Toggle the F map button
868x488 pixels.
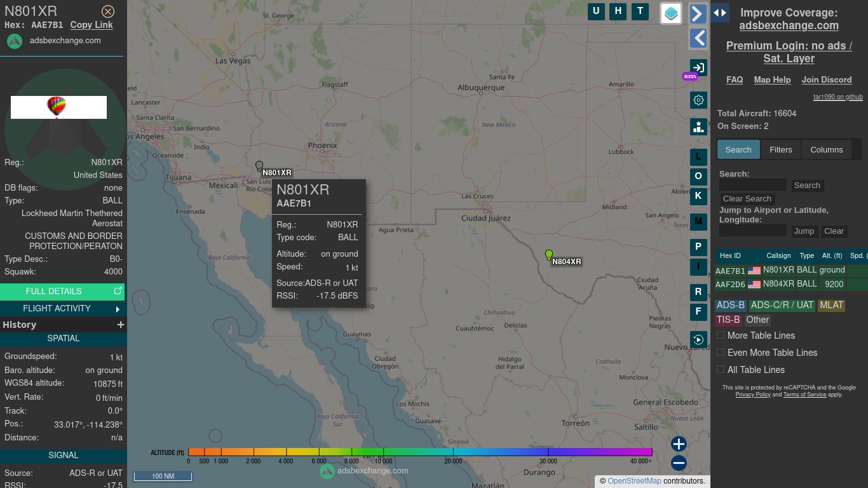point(698,312)
